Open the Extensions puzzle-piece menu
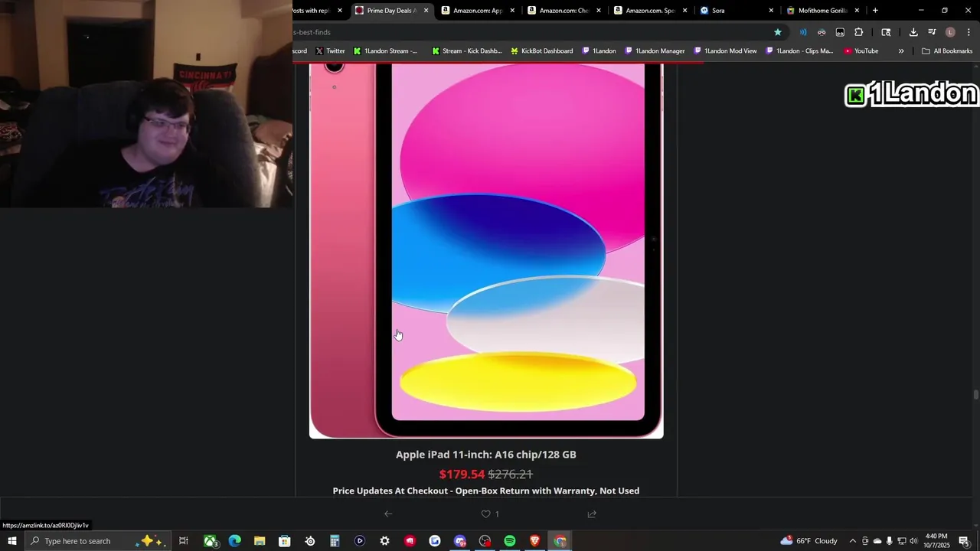This screenshot has height=551, width=980. coord(859,32)
